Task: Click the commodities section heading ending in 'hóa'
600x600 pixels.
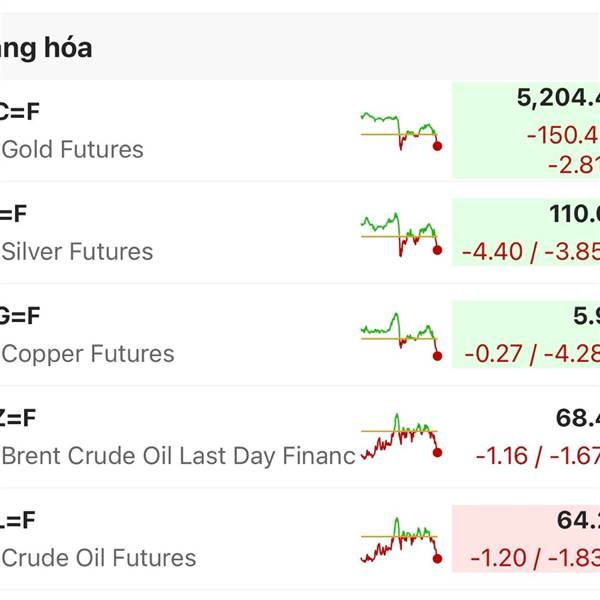Action: click(46, 48)
